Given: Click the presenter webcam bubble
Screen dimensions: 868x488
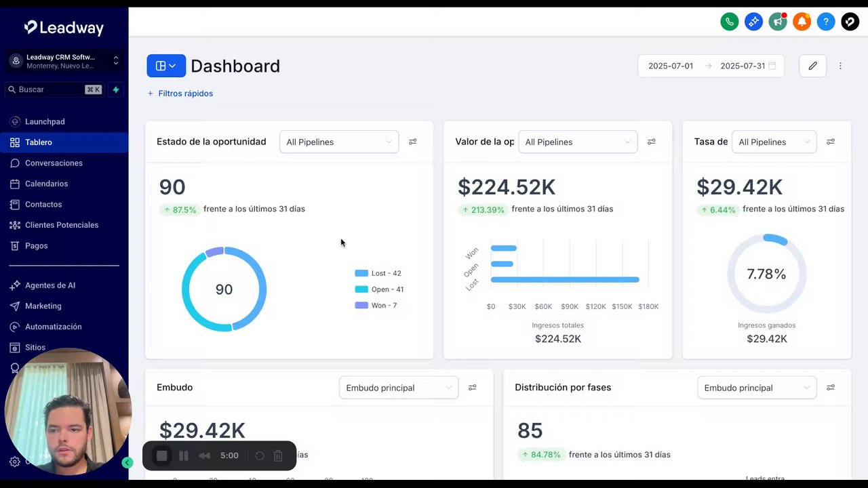Looking at the screenshot, I should pos(68,411).
